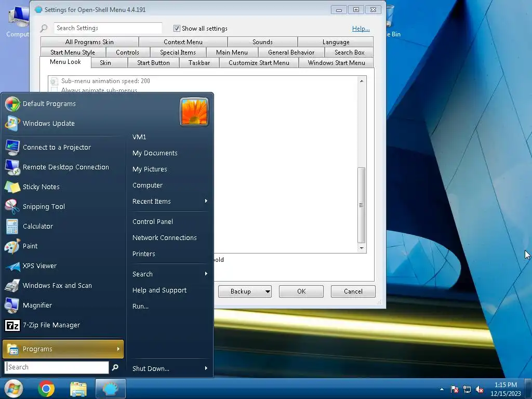Open Magnifier from the start menu
Viewport: 532px width, 399px height.
pyautogui.click(x=63, y=305)
